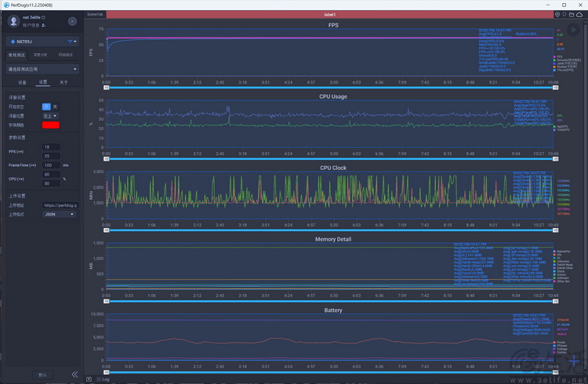Click the 默认 default button
This screenshot has height=384, width=588.
click(42, 375)
